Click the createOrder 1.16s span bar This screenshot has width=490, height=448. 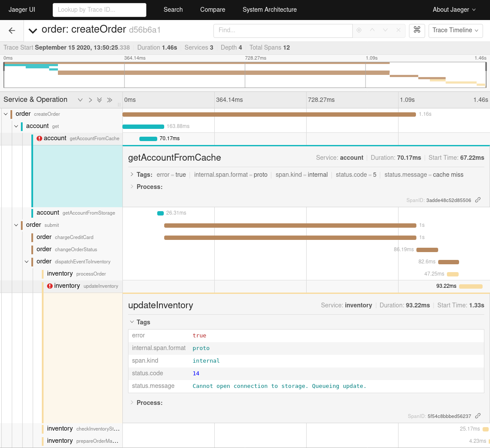[x=269, y=115]
